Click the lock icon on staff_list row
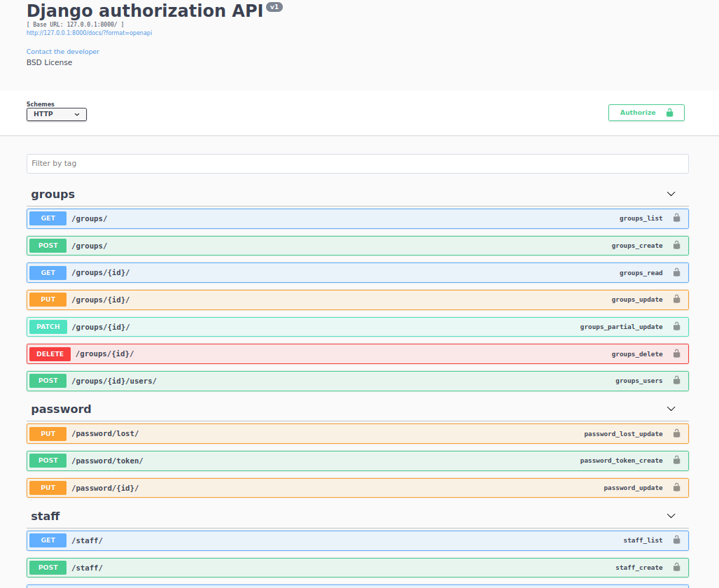The width and height of the screenshot is (719, 588). coord(676,540)
